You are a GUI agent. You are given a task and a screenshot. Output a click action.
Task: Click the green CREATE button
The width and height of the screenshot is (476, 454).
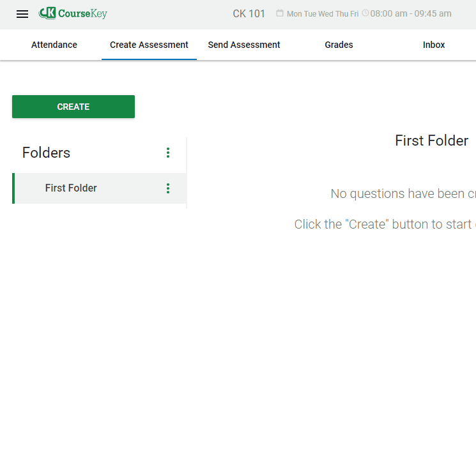73,107
